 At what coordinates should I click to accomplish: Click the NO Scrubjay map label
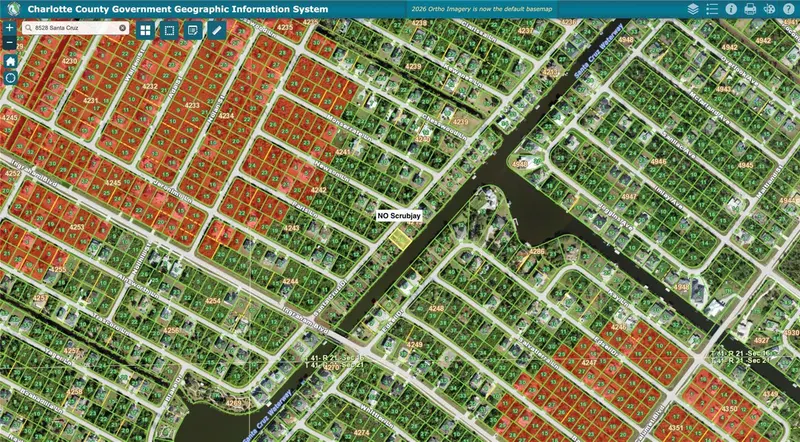click(x=399, y=216)
